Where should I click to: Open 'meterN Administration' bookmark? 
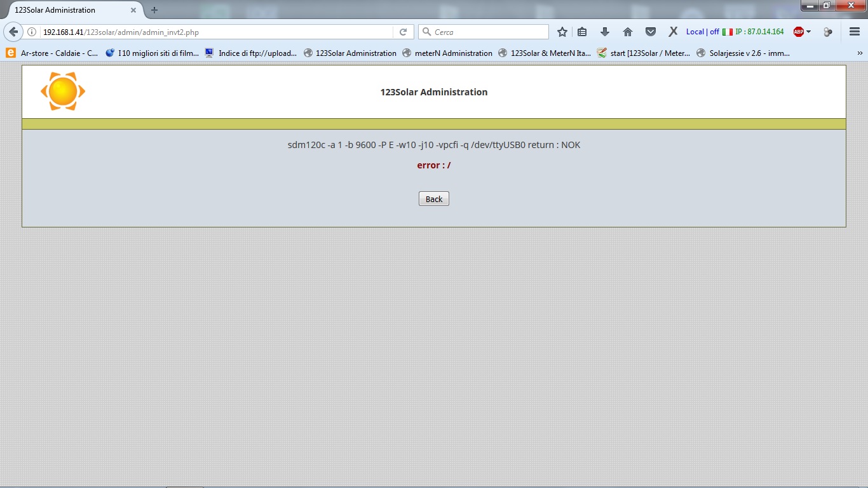(447, 53)
